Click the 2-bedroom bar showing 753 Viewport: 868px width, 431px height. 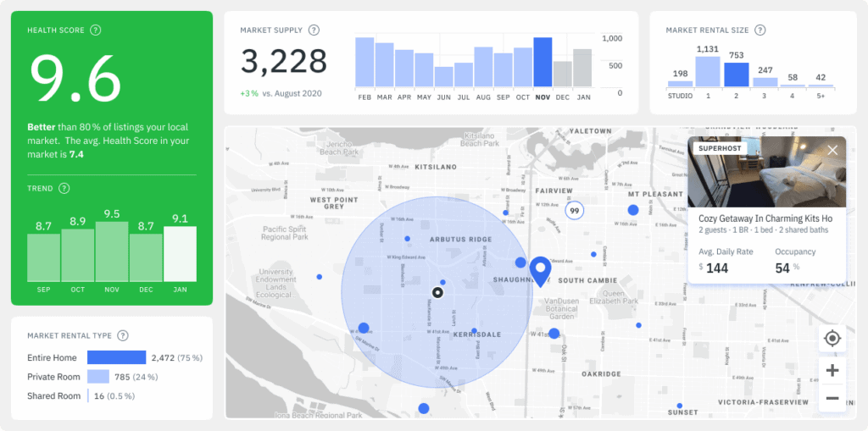737,75
